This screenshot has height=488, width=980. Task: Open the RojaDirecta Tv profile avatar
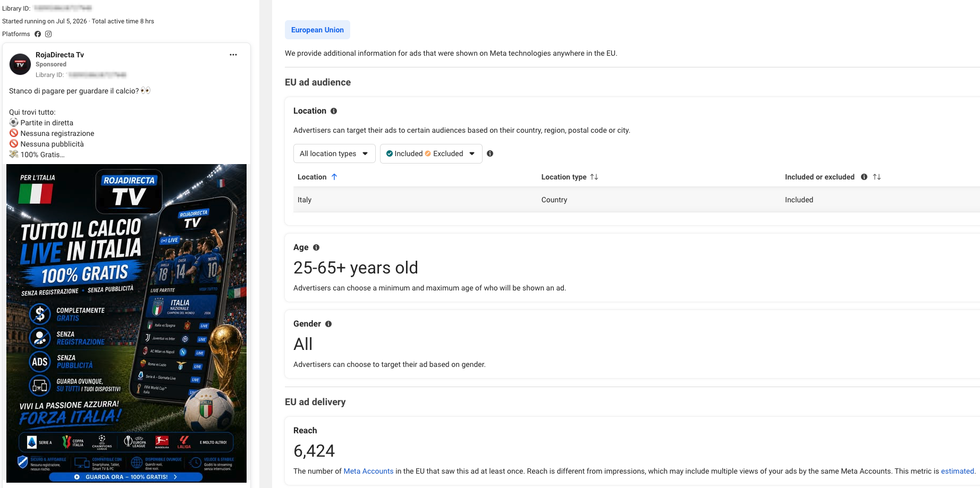coord(20,64)
